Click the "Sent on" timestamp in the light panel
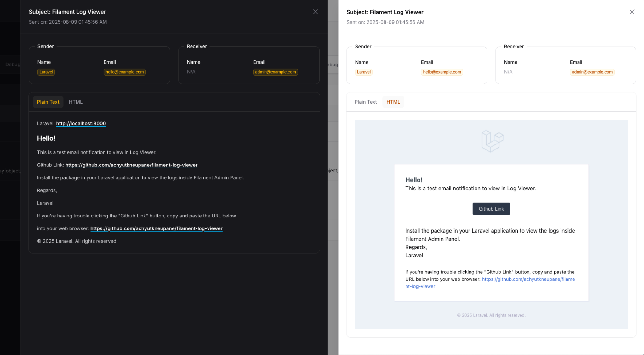Image resolution: width=644 pixels, height=355 pixels. (x=385, y=22)
